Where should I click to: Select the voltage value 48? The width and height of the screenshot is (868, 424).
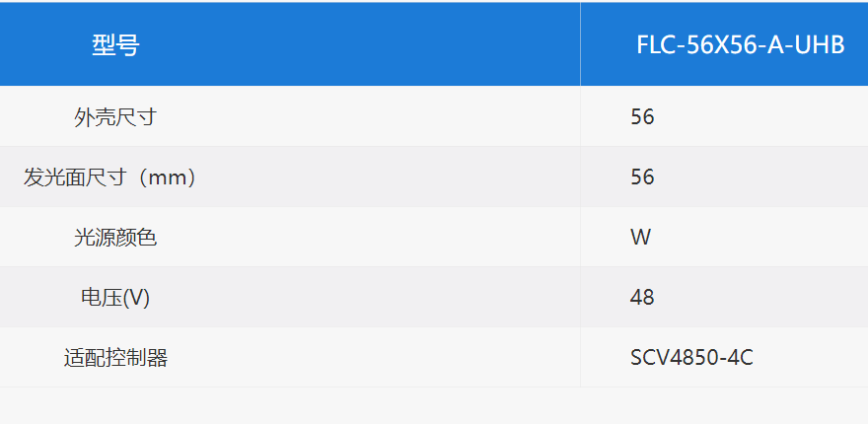(642, 298)
